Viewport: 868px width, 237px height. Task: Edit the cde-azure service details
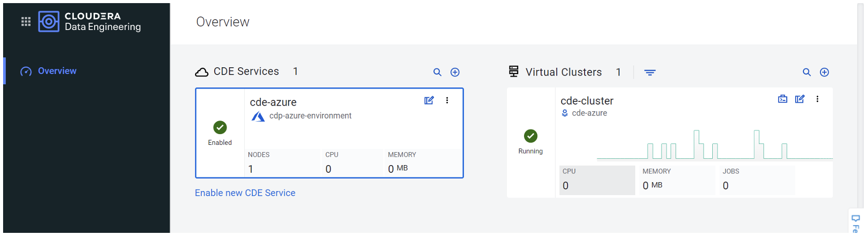click(x=429, y=100)
